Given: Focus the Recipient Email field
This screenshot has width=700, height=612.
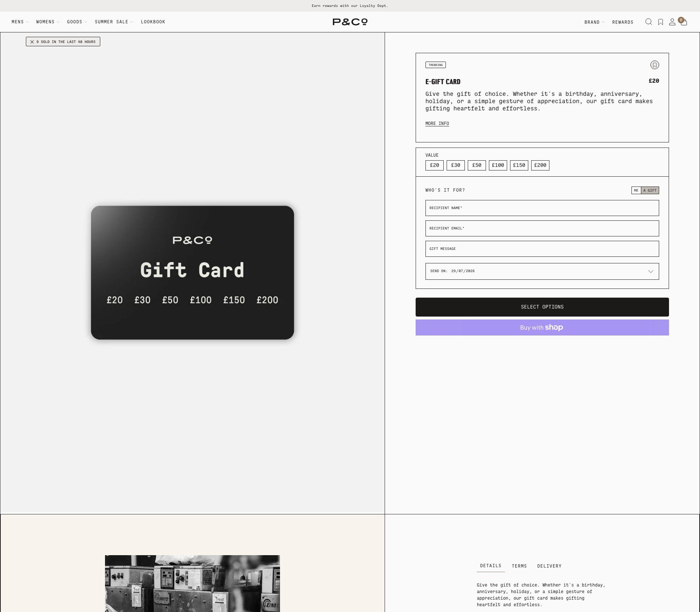Looking at the screenshot, I should tap(542, 228).
